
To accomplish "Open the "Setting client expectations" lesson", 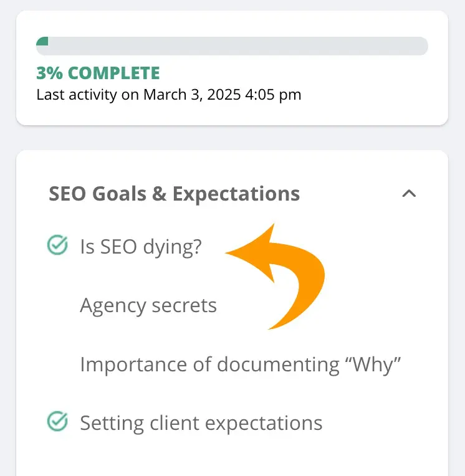I will pyautogui.click(x=201, y=423).
